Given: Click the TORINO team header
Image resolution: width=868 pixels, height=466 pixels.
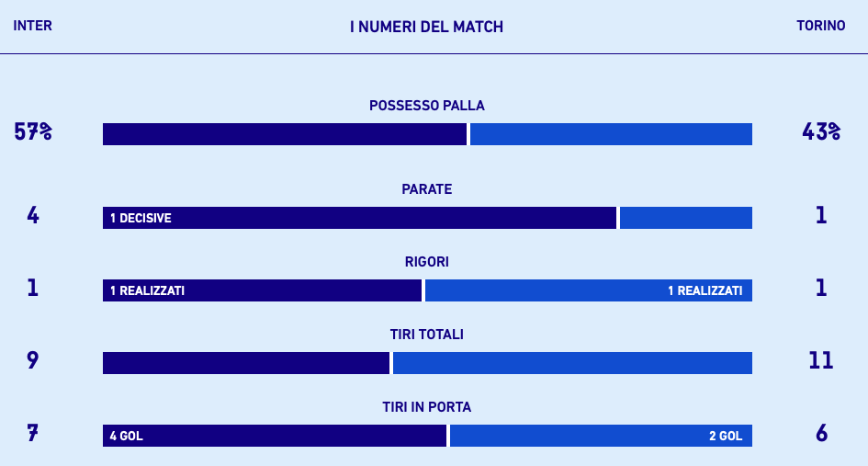Looking at the screenshot, I should [820, 26].
